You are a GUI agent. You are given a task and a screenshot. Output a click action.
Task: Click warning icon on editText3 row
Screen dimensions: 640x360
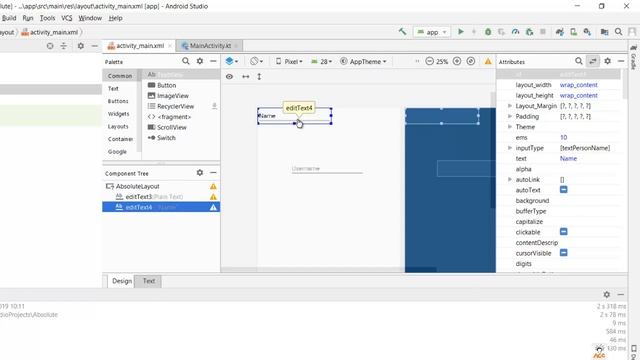point(213,197)
